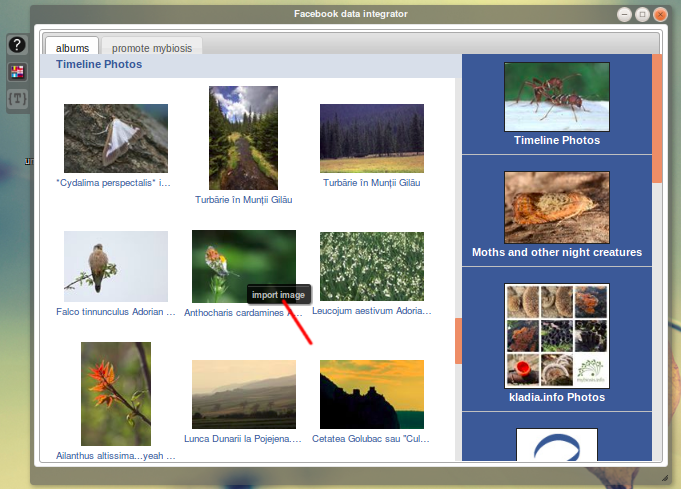
Task: Open the promote mybiosis tab
Action: [x=154, y=47]
